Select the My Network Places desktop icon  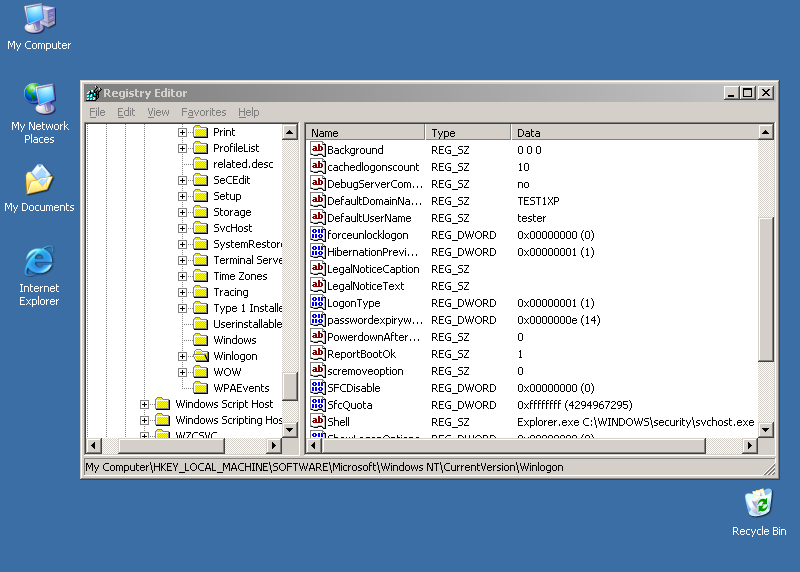pos(39,113)
